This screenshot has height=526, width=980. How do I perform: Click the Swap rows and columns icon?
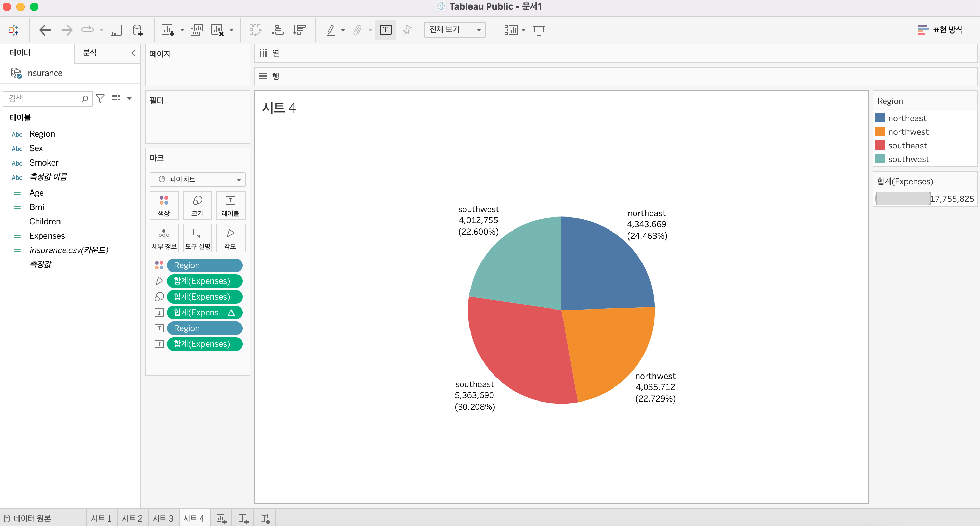tap(255, 30)
